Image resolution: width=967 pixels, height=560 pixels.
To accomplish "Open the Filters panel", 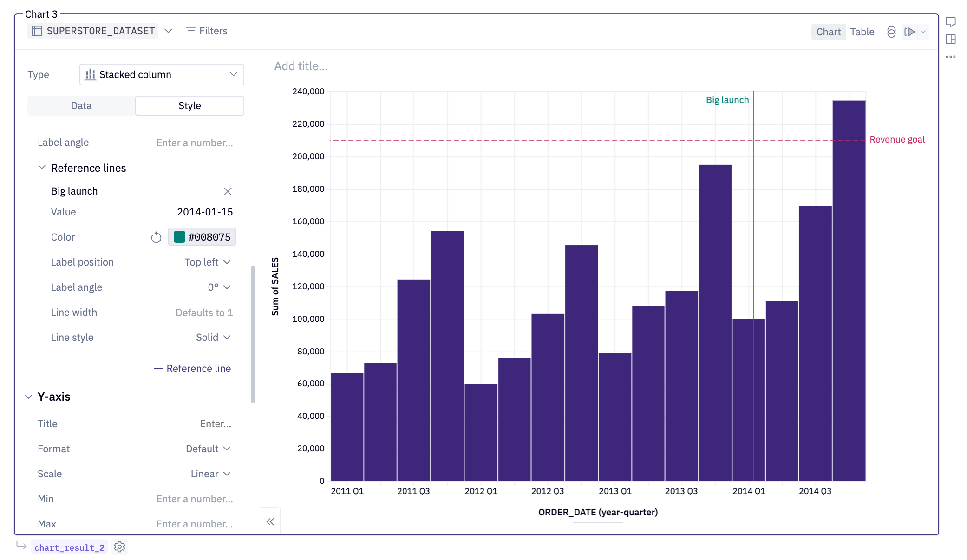I will click(206, 31).
